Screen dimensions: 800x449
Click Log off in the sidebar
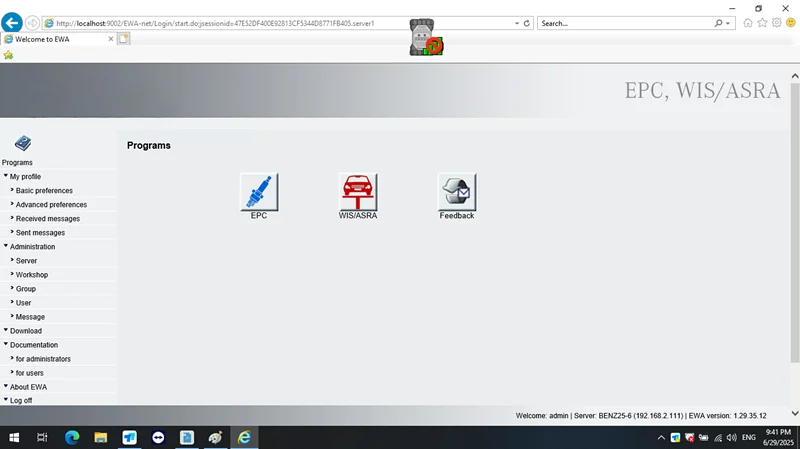tap(21, 401)
